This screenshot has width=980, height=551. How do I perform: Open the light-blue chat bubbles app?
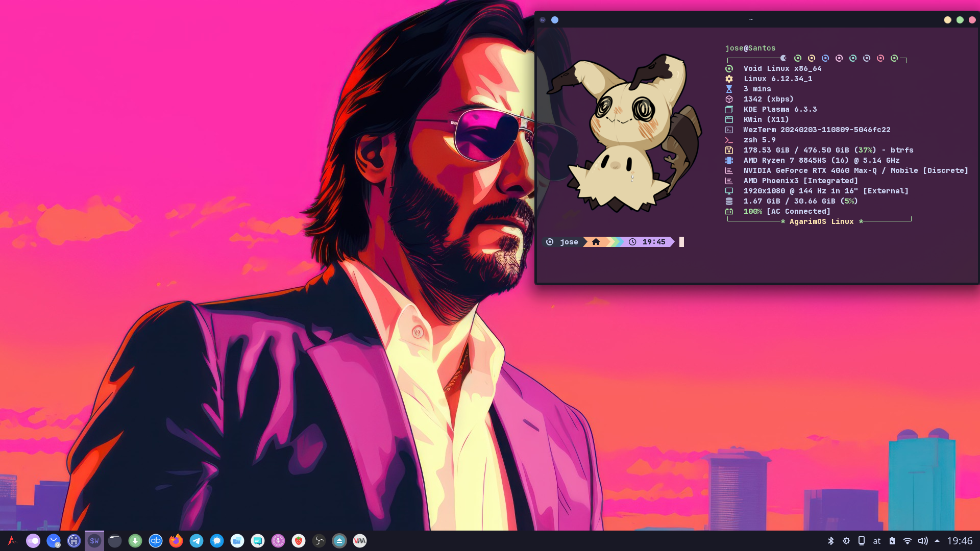click(237, 541)
